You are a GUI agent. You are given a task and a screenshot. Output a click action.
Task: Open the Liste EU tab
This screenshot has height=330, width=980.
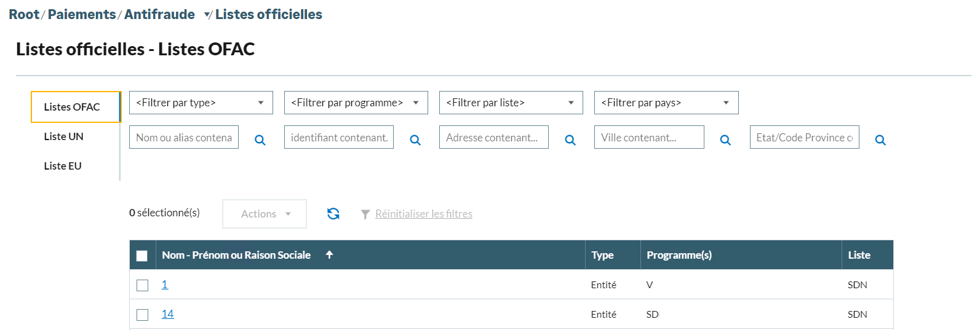coord(63,166)
